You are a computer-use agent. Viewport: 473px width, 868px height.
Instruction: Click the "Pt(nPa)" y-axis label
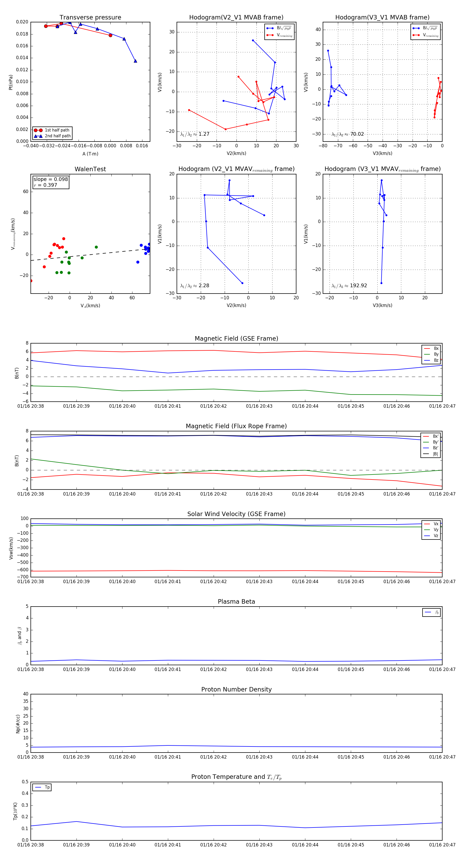(x=11, y=82)
